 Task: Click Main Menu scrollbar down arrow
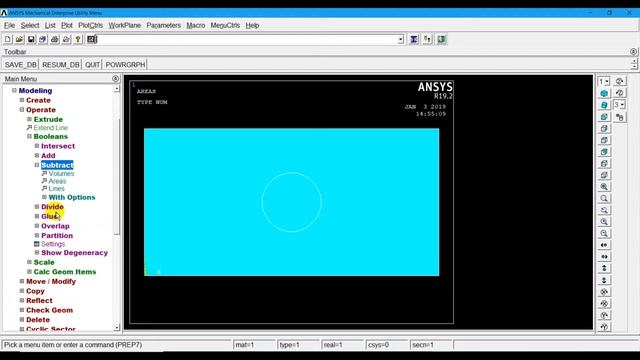[x=116, y=327]
